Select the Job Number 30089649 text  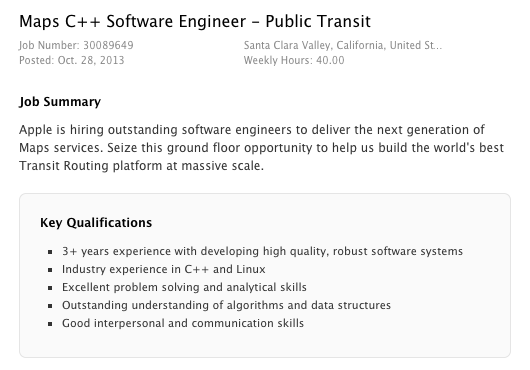click(x=76, y=45)
